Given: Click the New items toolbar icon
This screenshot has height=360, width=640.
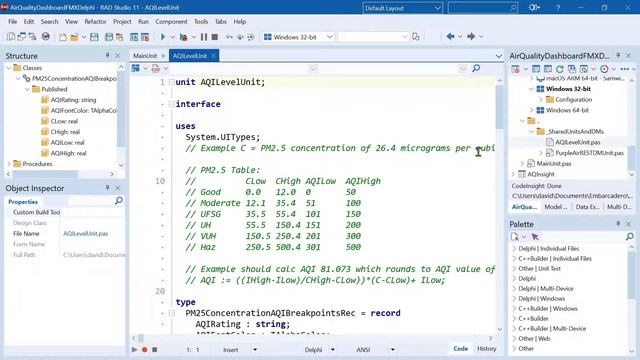Looking at the screenshot, I should (x=62, y=37).
